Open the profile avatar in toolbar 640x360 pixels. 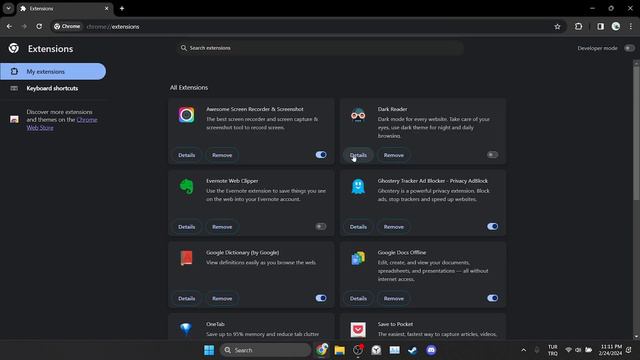tap(616, 27)
